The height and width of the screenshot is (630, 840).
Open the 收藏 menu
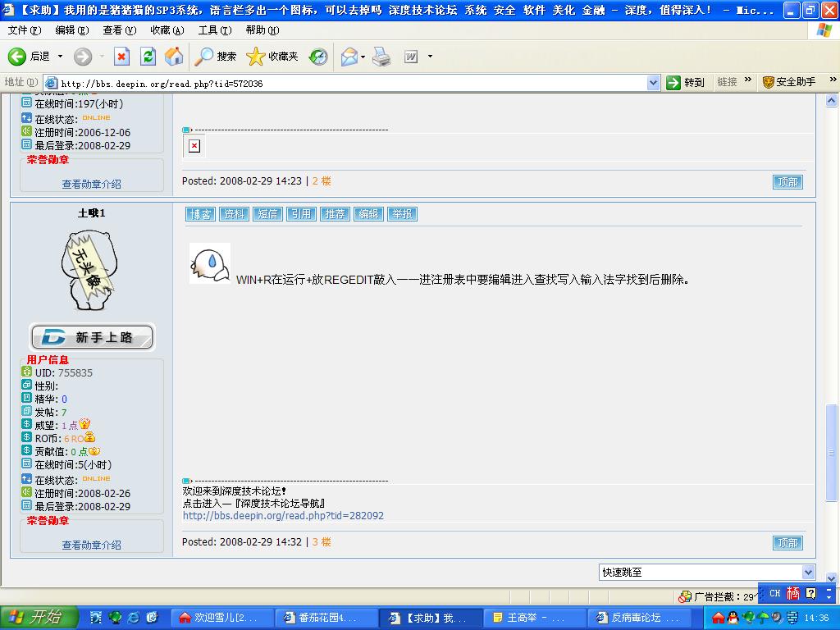(167, 30)
